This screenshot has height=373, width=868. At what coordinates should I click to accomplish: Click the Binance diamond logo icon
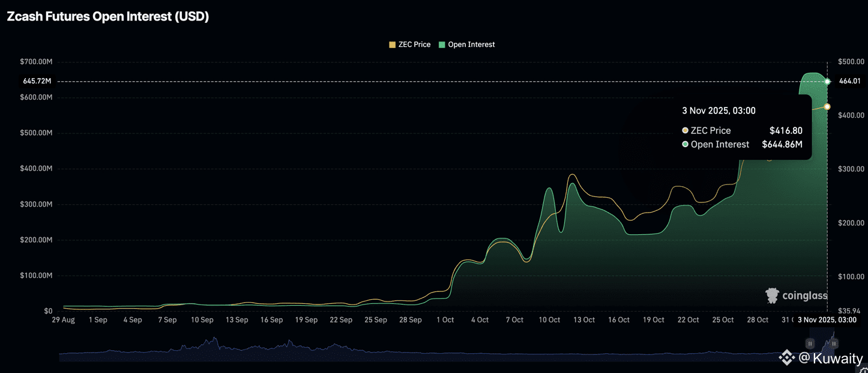pyautogui.click(x=786, y=358)
